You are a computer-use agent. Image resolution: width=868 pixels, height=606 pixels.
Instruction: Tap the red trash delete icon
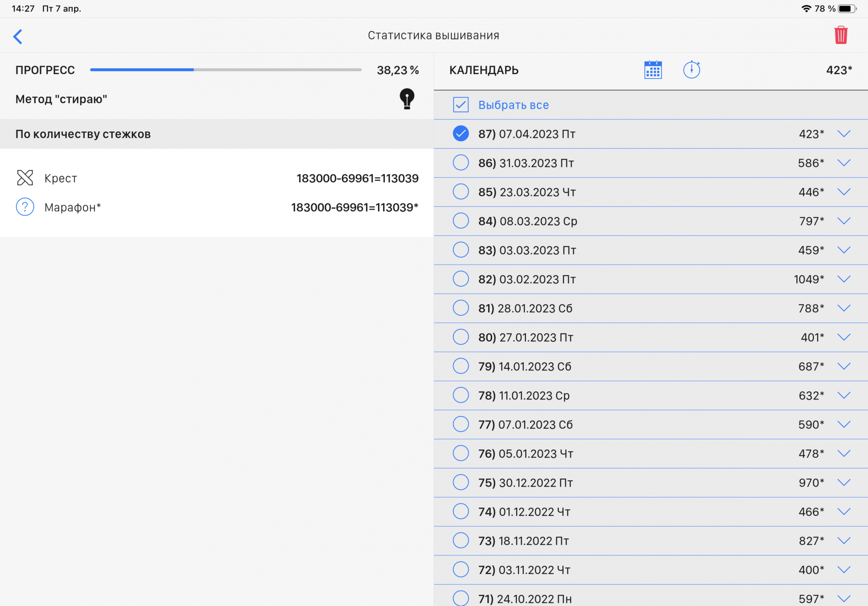point(841,35)
